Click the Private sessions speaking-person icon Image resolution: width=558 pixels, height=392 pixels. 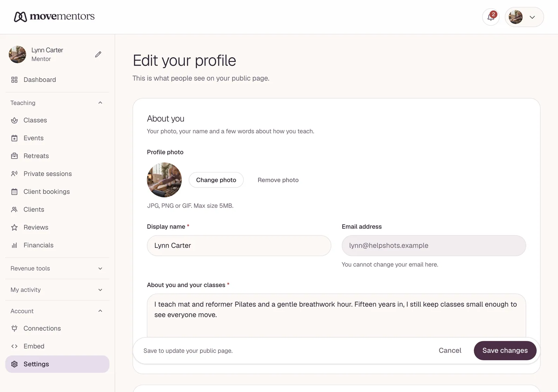coord(14,174)
